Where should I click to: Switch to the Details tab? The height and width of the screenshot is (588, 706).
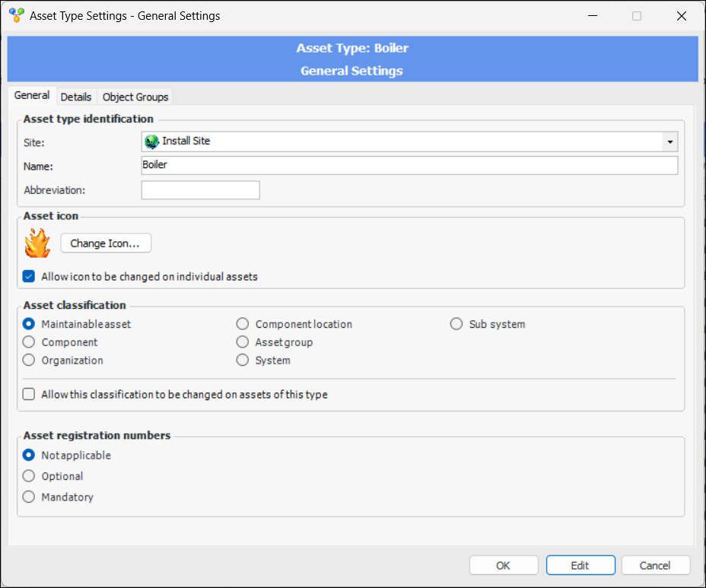(x=76, y=97)
